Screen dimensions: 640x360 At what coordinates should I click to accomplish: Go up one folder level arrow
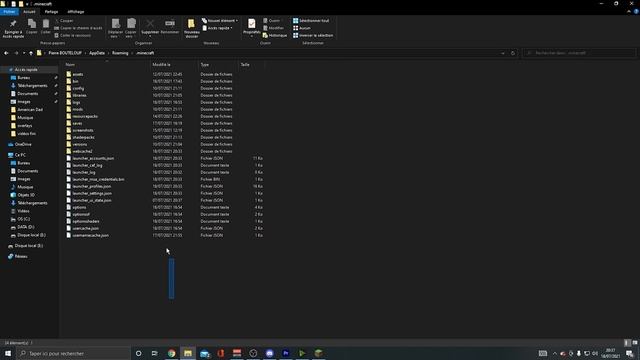point(31,53)
